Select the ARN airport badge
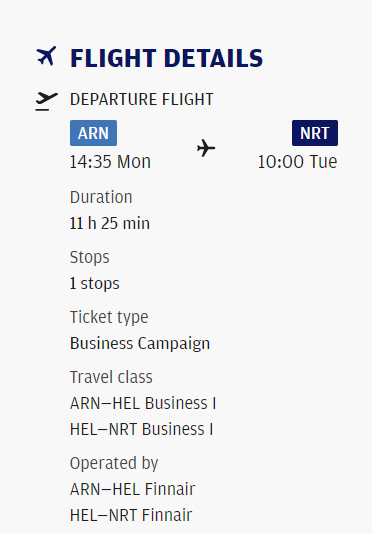Image resolution: width=372 pixels, height=534 pixels. [x=93, y=133]
